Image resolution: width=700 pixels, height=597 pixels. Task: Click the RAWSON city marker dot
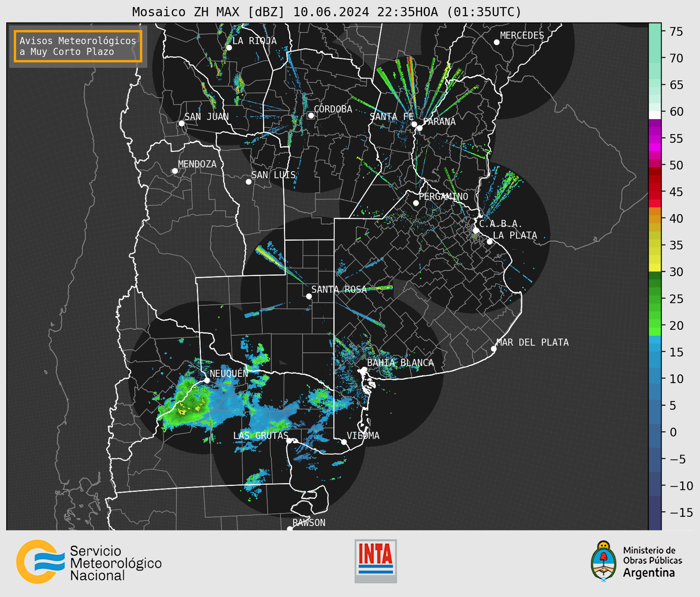pyautogui.click(x=290, y=528)
